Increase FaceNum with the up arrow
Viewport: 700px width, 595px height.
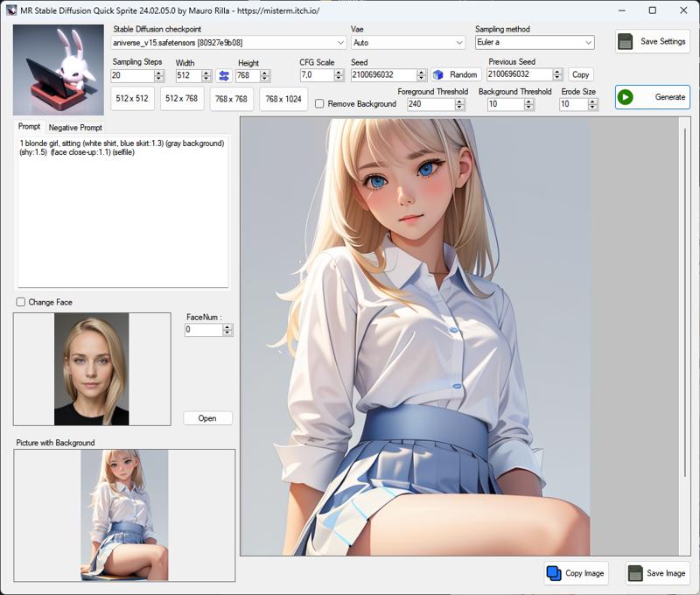click(227, 327)
